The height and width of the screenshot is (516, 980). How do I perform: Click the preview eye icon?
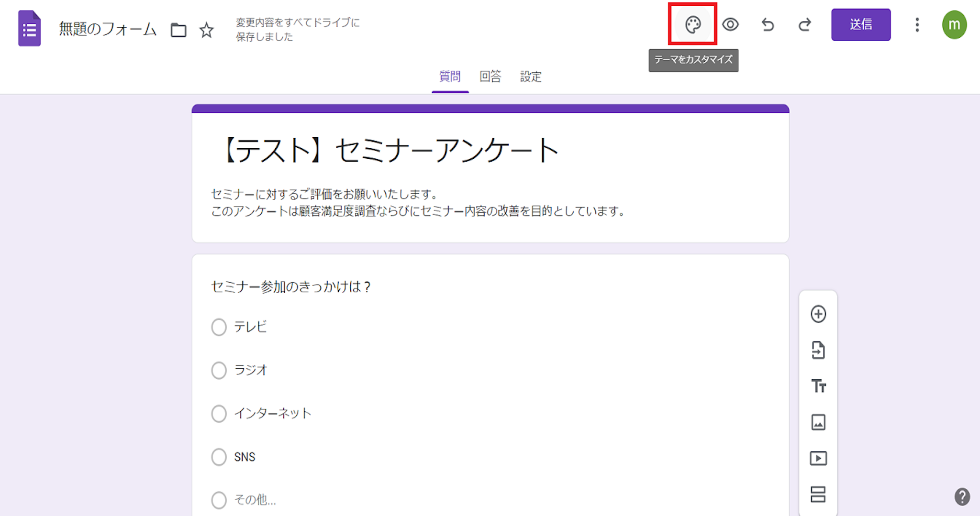click(730, 24)
